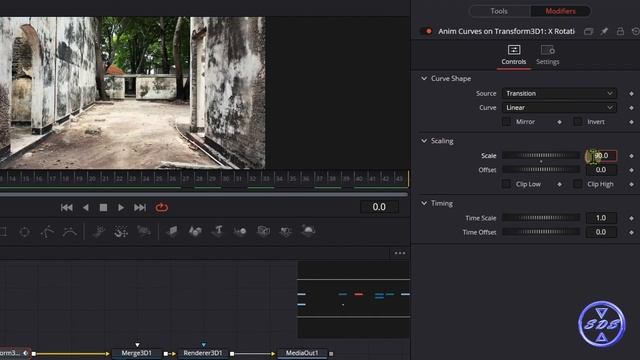Pin the Anim Curves modifier in the inspector
This screenshot has width=640, height=360.
click(x=604, y=31)
